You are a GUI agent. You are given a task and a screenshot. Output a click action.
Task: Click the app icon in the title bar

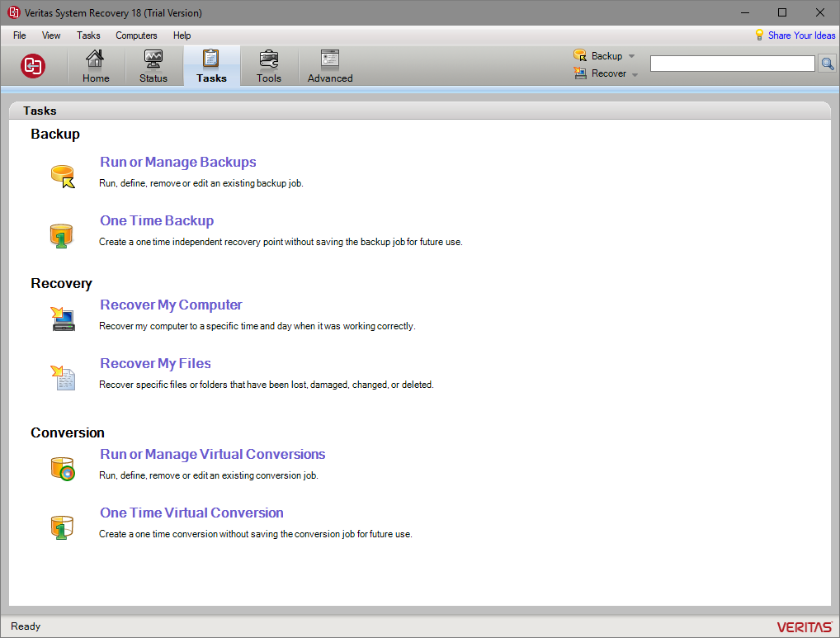click(x=13, y=12)
